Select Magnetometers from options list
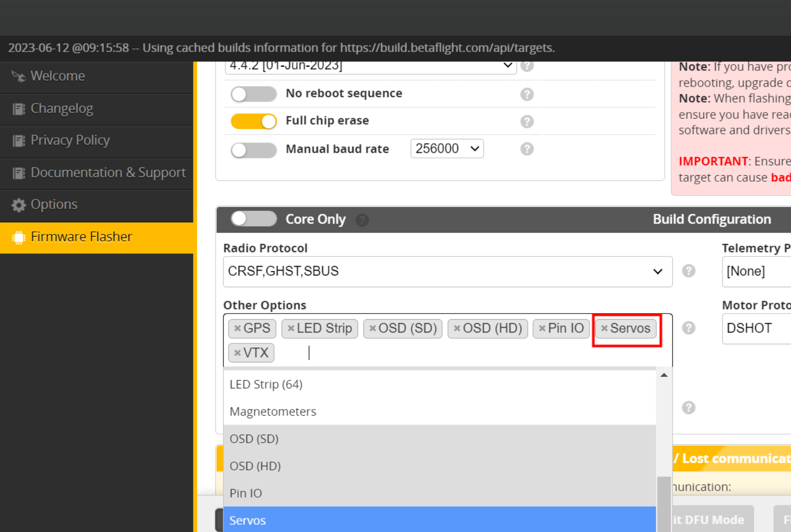 [x=440, y=412]
